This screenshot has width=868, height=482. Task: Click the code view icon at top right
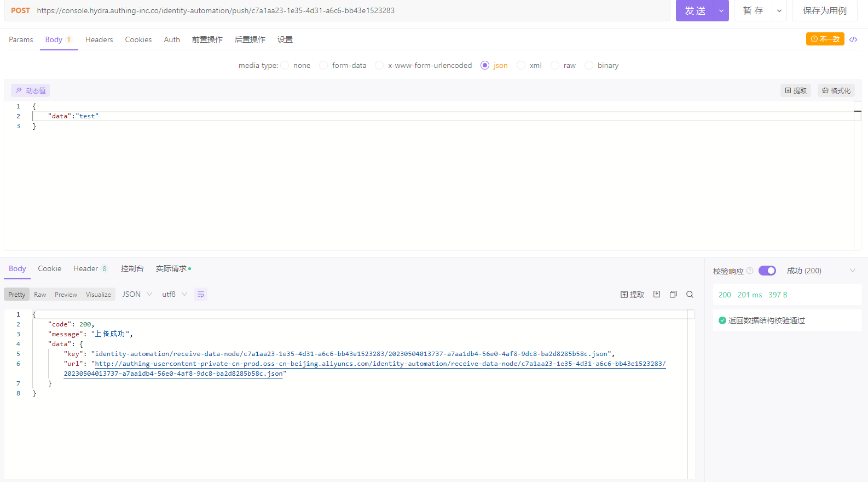(x=853, y=39)
